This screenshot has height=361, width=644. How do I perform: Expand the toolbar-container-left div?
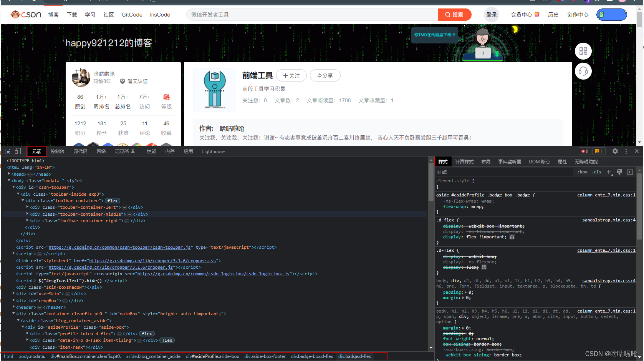pos(27,207)
